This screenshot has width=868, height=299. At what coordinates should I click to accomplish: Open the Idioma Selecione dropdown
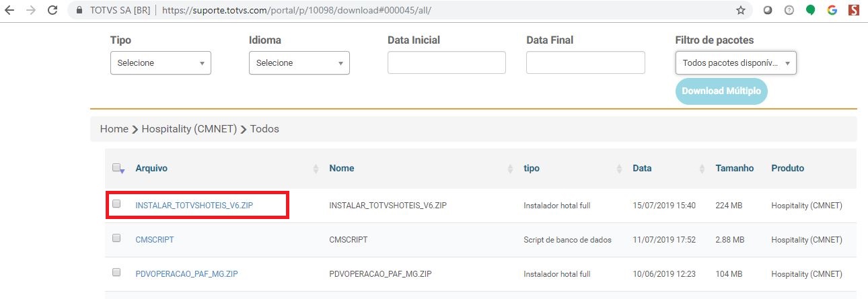tap(299, 62)
